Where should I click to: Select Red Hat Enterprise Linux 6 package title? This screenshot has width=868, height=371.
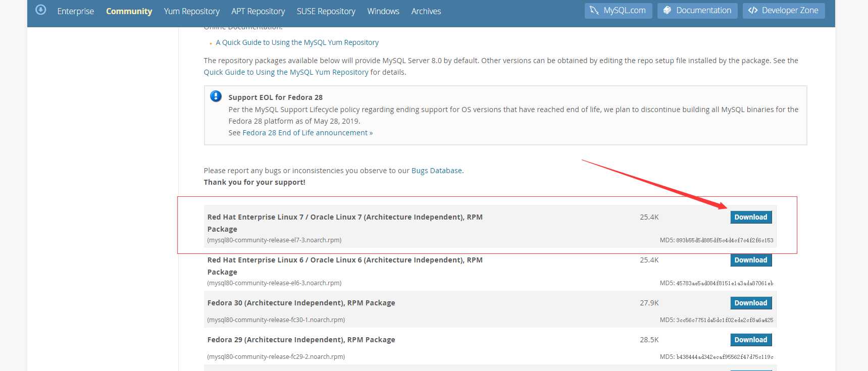click(345, 266)
